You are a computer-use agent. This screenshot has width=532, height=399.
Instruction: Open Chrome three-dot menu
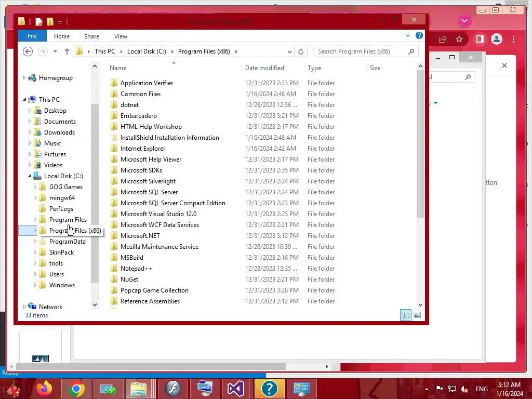[514, 39]
